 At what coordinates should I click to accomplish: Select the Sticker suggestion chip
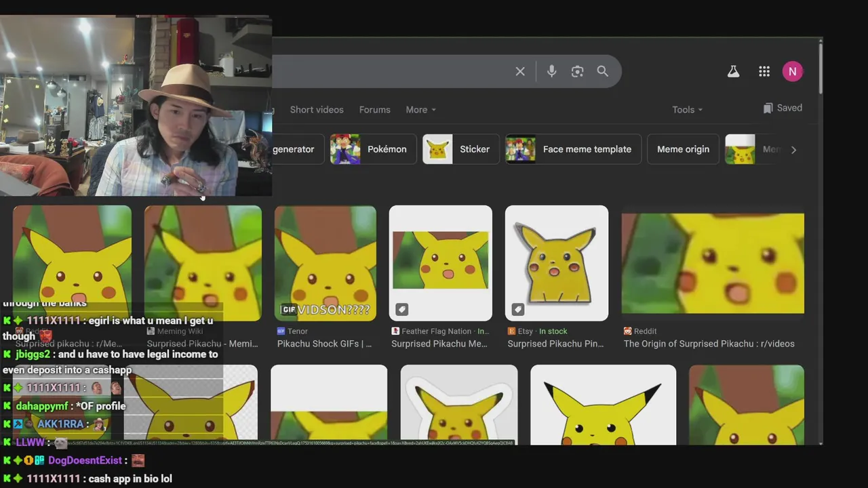[x=460, y=149]
